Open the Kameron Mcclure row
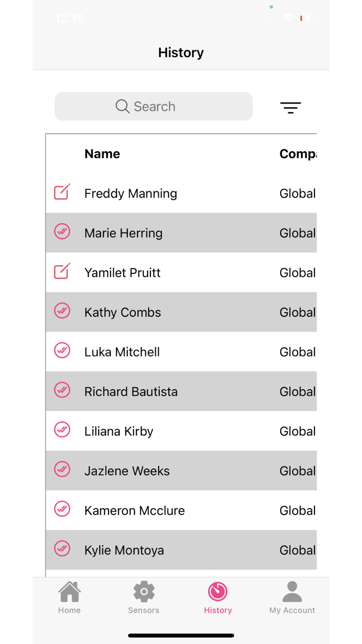The height and width of the screenshot is (644, 362). click(x=181, y=510)
